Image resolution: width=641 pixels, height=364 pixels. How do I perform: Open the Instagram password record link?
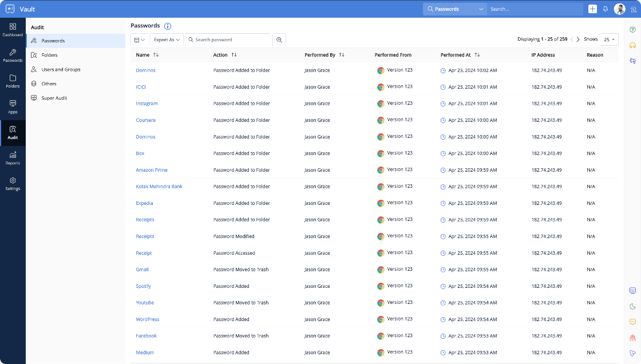pos(148,104)
